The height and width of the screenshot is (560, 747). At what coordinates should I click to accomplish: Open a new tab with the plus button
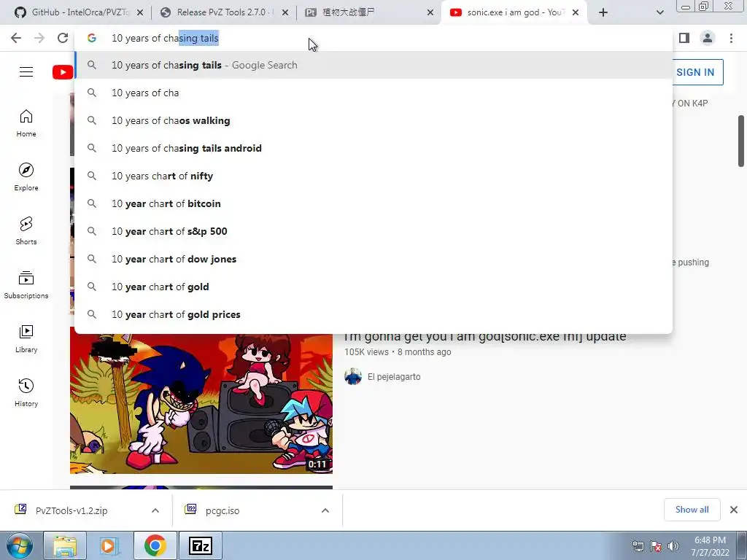click(x=603, y=12)
